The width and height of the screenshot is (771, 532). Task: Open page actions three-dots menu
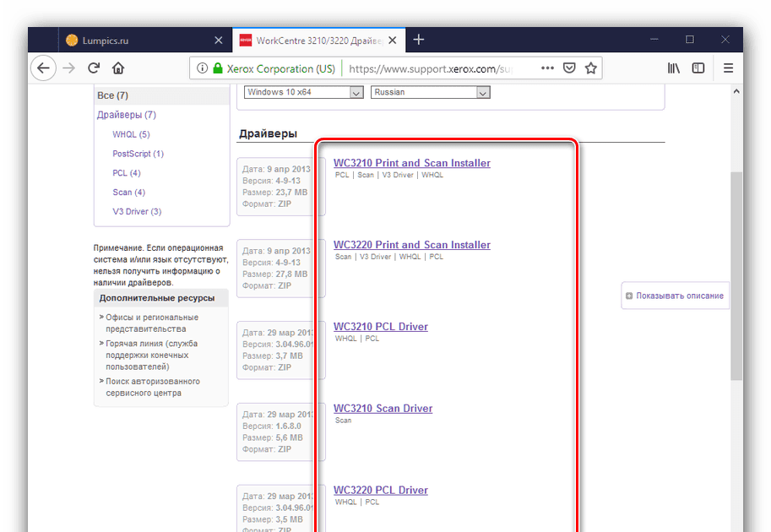(x=547, y=68)
